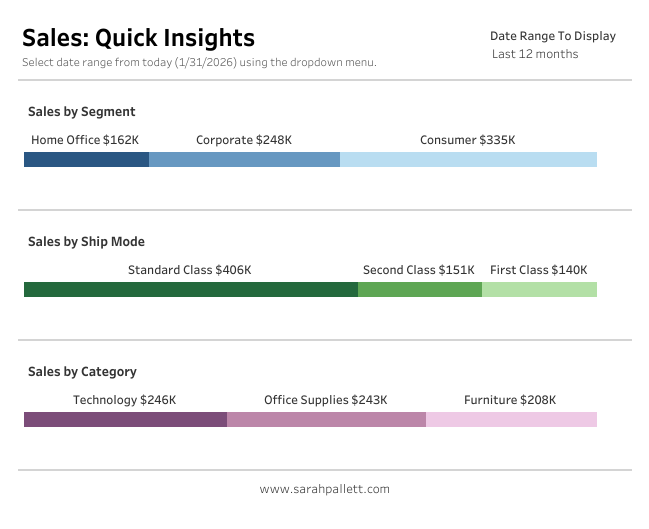Click the Second Class green bar
Image resolution: width=649 pixels, height=529 pixels.
(419, 290)
